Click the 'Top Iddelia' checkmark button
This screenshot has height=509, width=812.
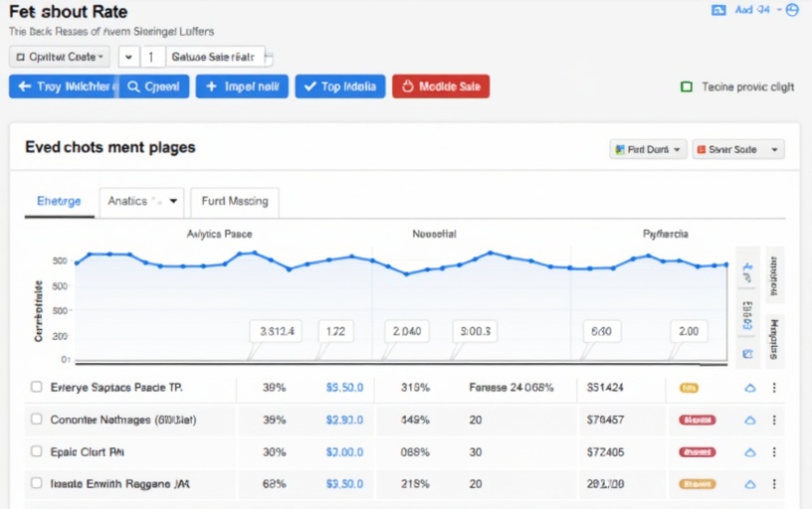tap(340, 86)
